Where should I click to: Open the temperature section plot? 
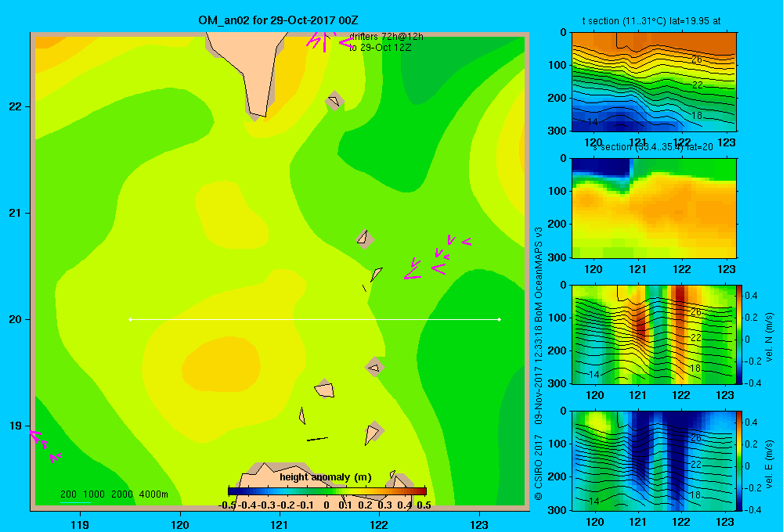coord(654,82)
